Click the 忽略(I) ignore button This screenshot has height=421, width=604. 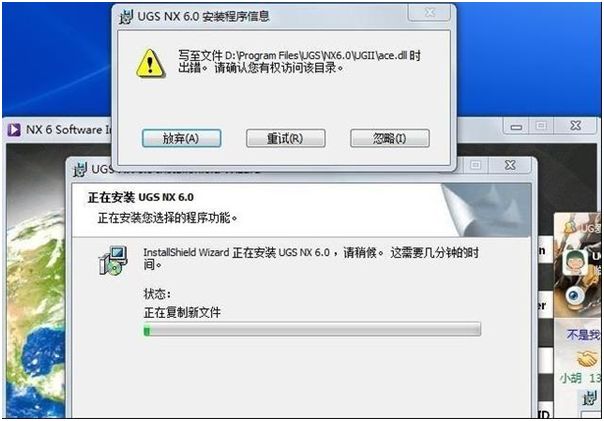(389, 138)
